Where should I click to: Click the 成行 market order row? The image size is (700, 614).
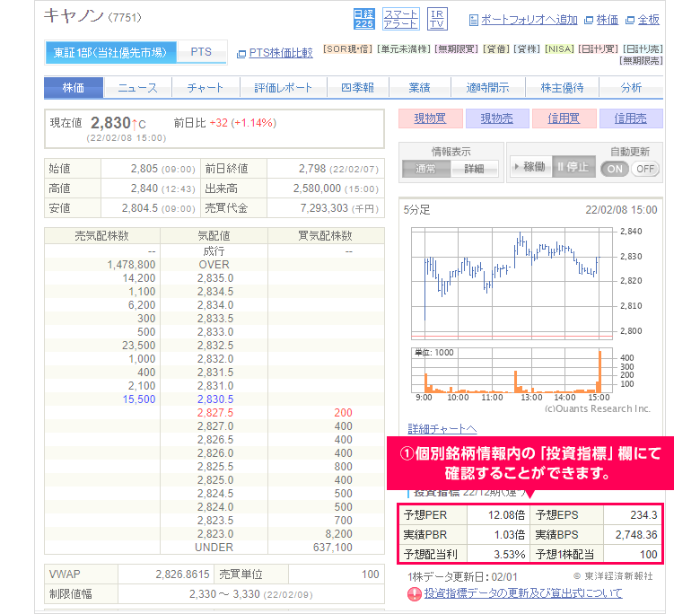pyautogui.click(x=214, y=251)
